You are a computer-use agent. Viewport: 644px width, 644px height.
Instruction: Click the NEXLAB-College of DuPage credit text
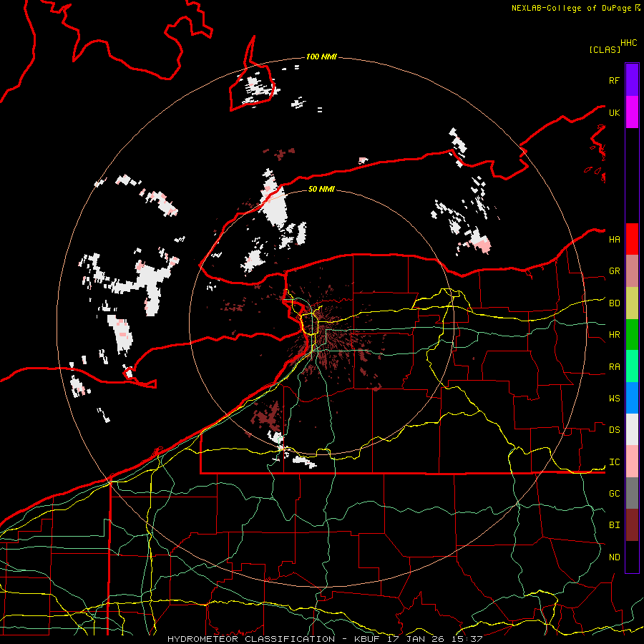coord(571,8)
